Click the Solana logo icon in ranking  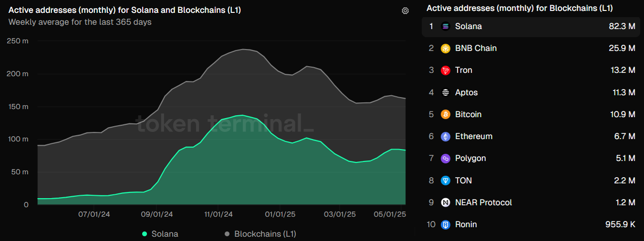point(446,27)
